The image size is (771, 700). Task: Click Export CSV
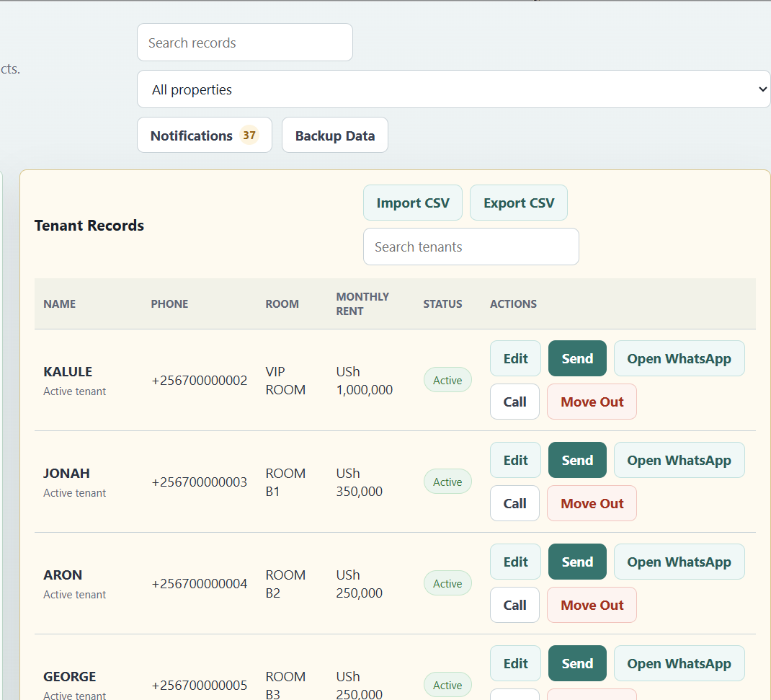click(x=519, y=203)
